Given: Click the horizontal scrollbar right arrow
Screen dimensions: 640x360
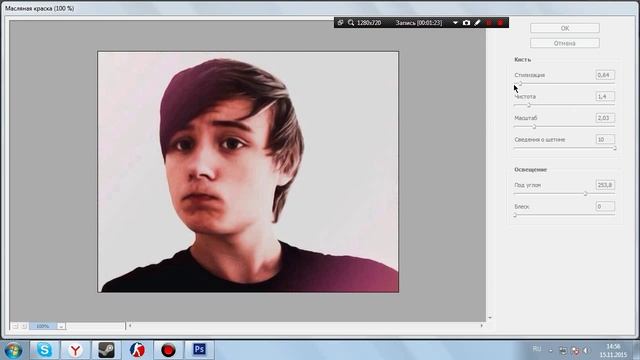Looking at the screenshot, I should pos(482,326).
